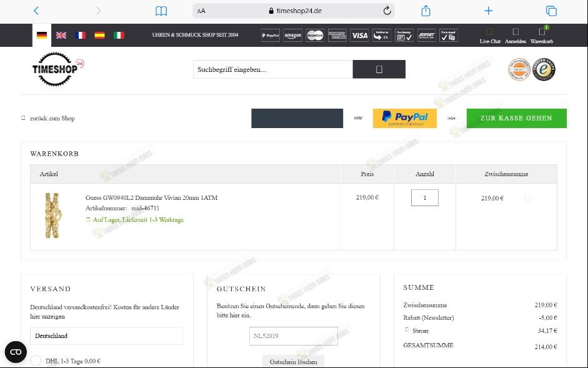Select the German flag language icon
Viewport: 588px width, 368px height.
click(41, 36)
